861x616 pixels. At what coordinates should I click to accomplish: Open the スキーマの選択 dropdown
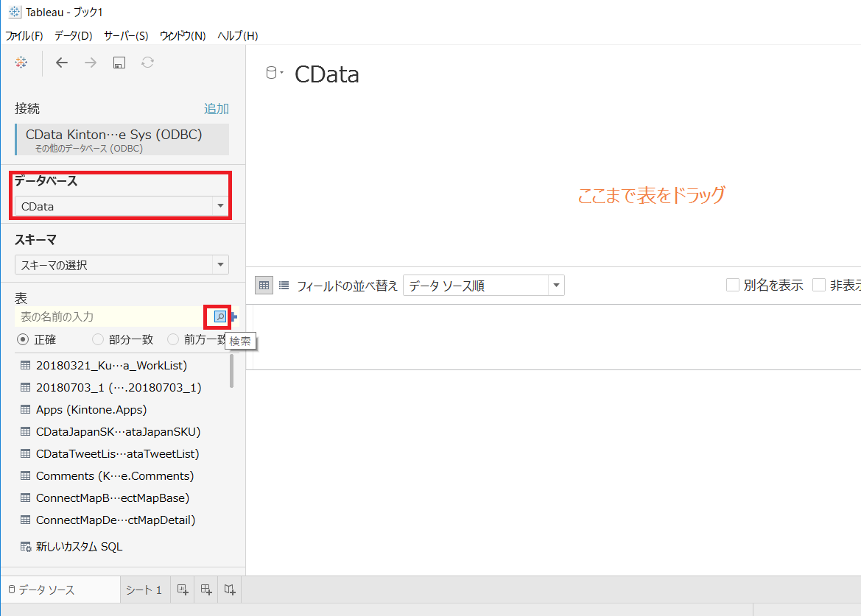[x=220, y=264]
